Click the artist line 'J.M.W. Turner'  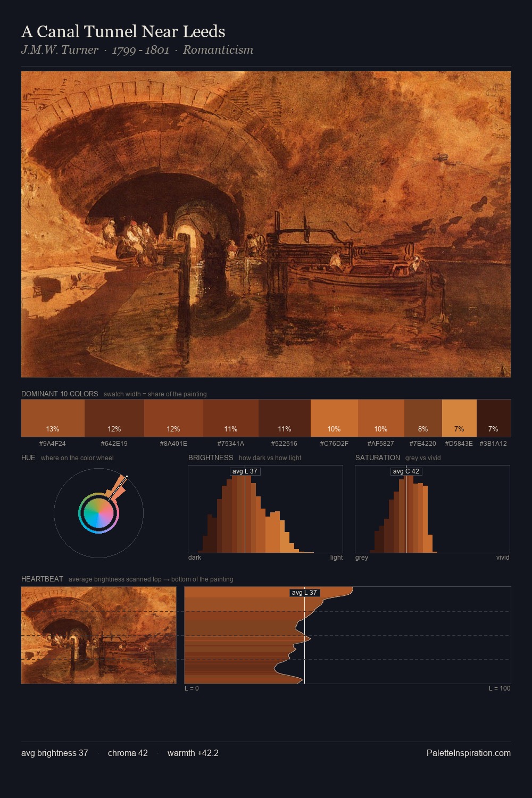(60, 50)
